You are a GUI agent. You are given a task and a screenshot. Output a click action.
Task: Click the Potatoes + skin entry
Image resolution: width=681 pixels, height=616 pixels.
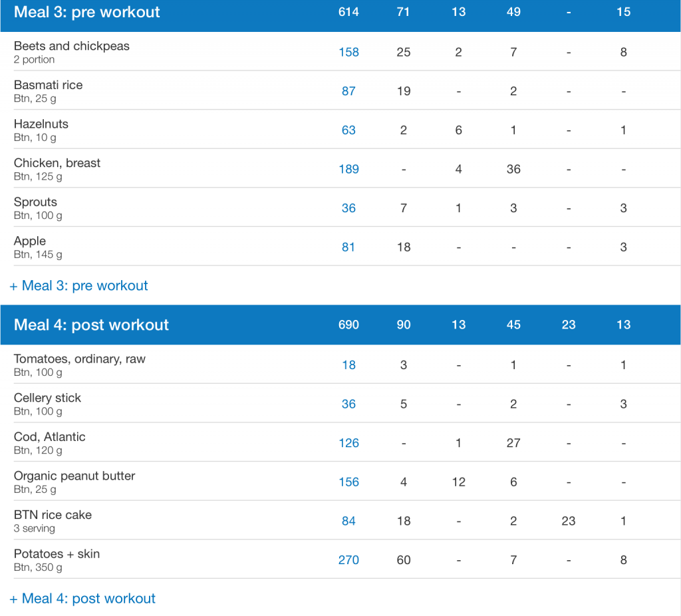click(57, 554)
